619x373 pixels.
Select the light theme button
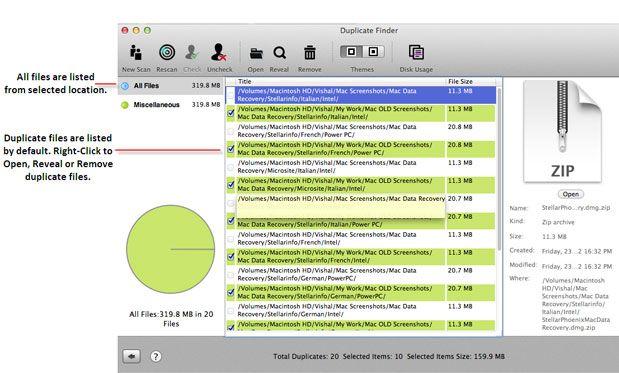click(x=373, y=51)
